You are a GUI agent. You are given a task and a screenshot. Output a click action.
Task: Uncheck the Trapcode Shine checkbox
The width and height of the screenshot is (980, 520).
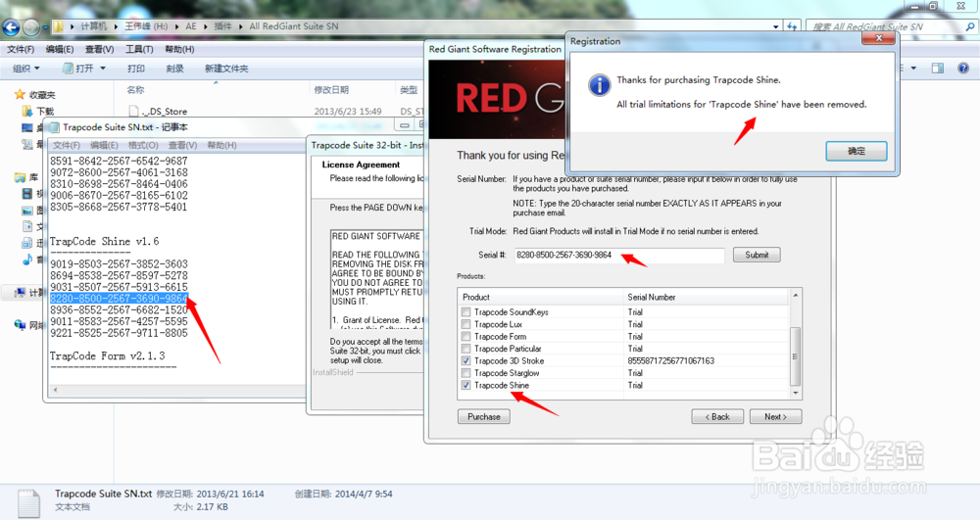[465, 385]
